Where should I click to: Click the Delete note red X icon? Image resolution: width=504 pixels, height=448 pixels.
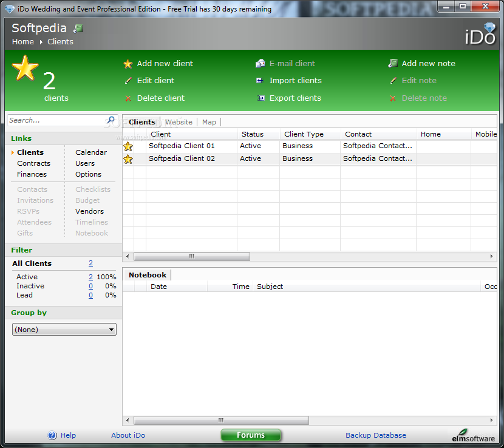(392, 98)
